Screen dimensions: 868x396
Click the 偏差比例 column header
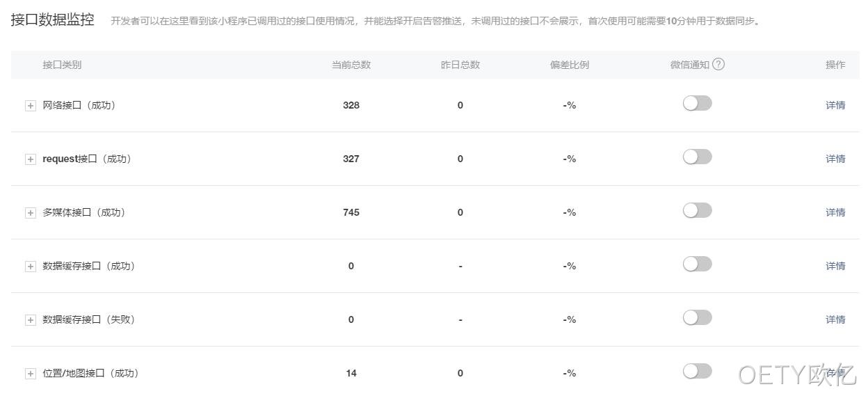point(570,65)
